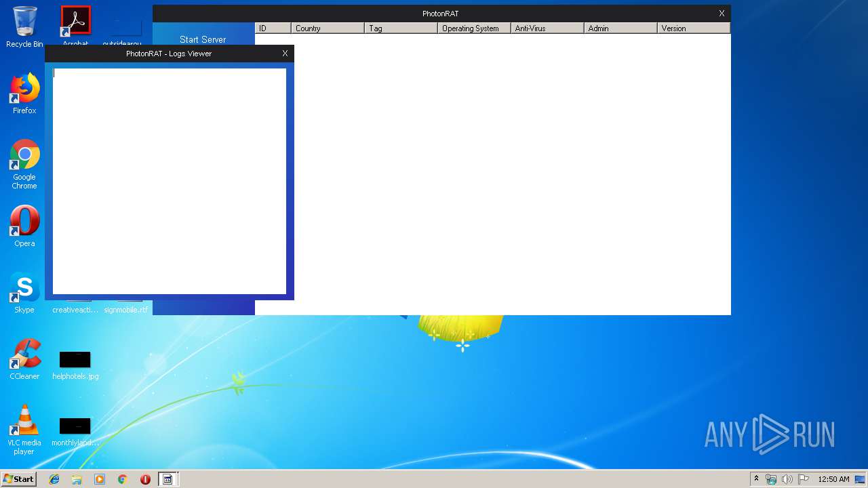
Task: Sort by the Anti-Virus column header
Action: click(548, 28)
